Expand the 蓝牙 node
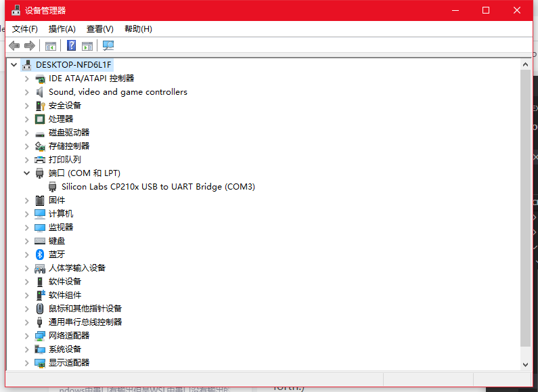 27,255
